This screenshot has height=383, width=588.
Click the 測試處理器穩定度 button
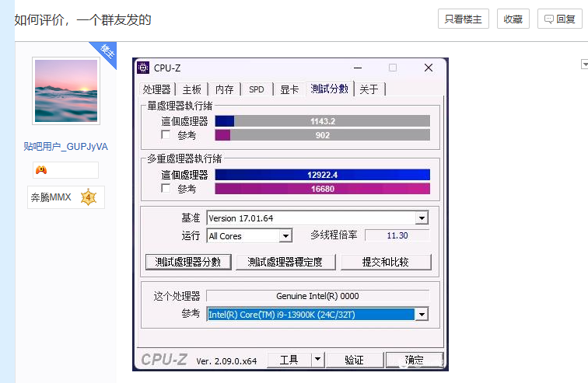(285, 262)
